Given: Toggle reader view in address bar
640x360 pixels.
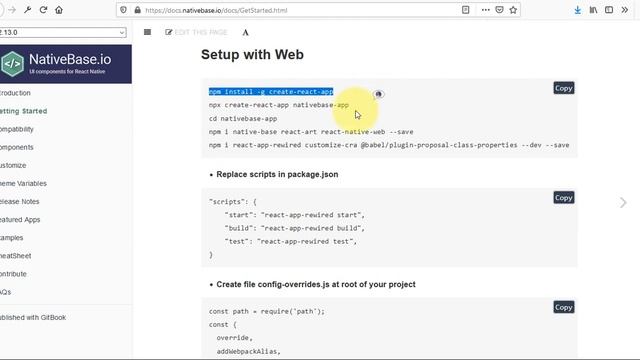Looking at the screenshot, I should click(x=465, y=10).
